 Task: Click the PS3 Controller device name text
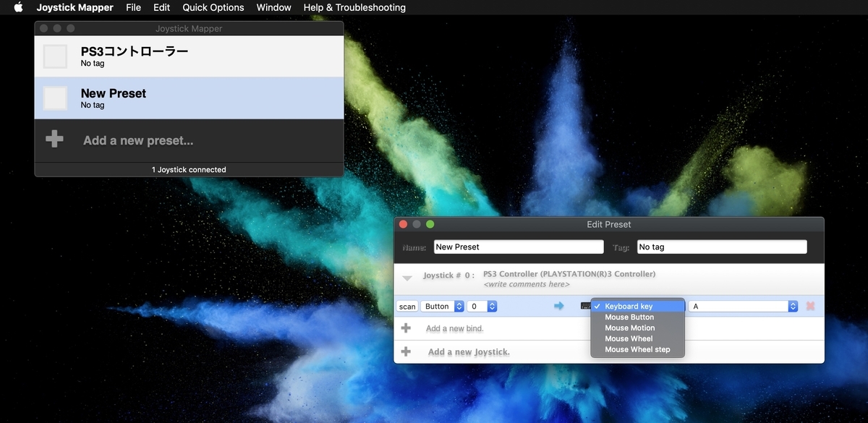point(569,274)
